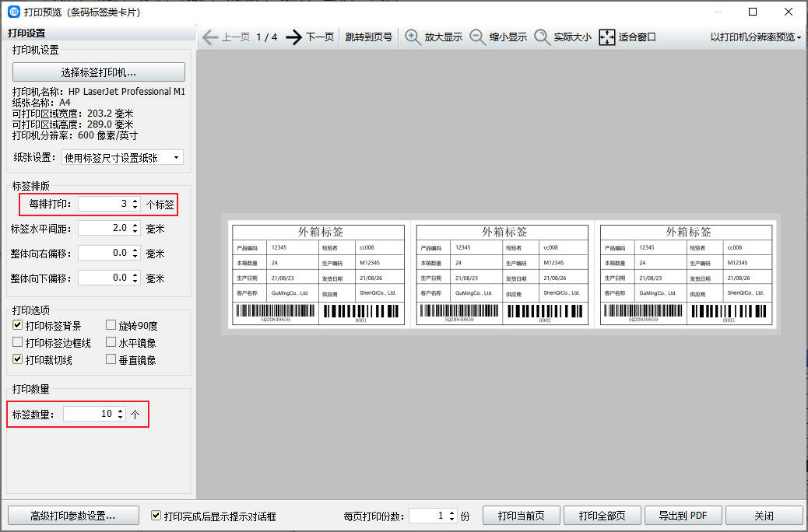Increase label quantity with the 标签数量 up arrow
808x532 pixels.
click(x=119, y=410)
